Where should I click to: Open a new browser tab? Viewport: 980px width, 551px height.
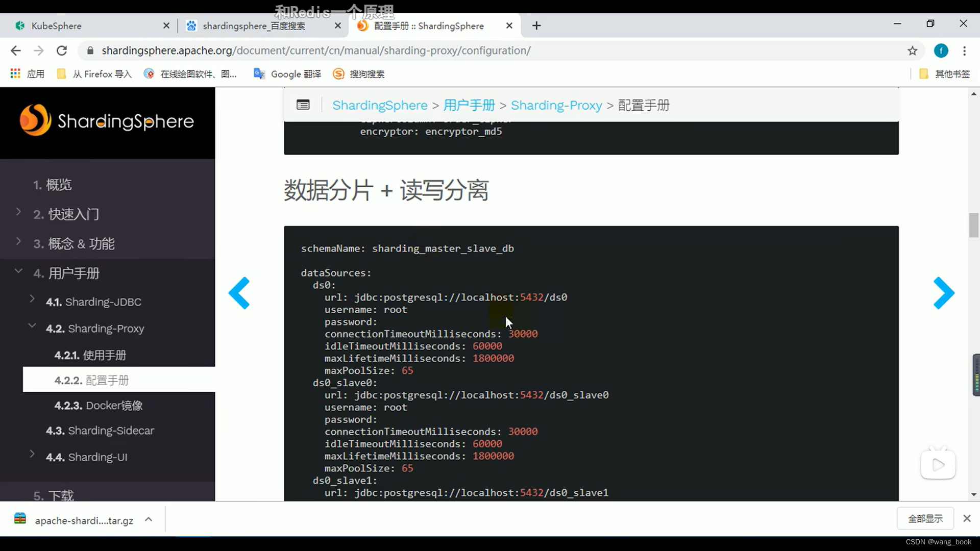point(536,26)
